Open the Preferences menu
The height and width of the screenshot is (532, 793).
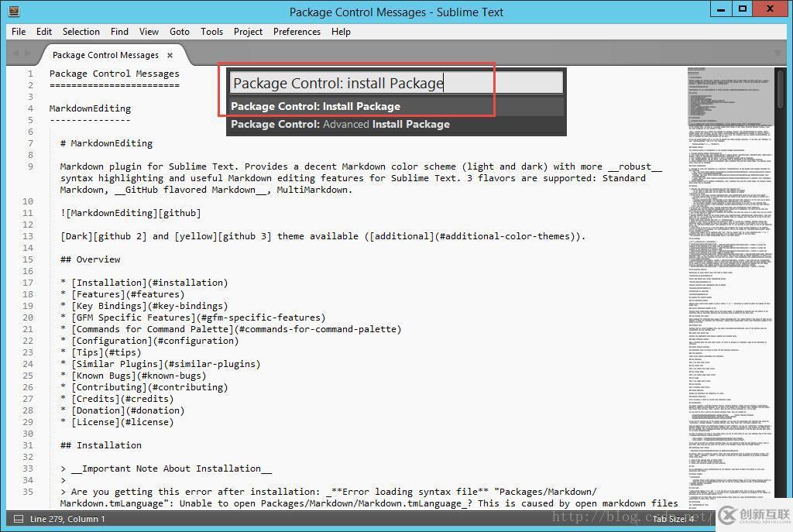coord(297,31)
